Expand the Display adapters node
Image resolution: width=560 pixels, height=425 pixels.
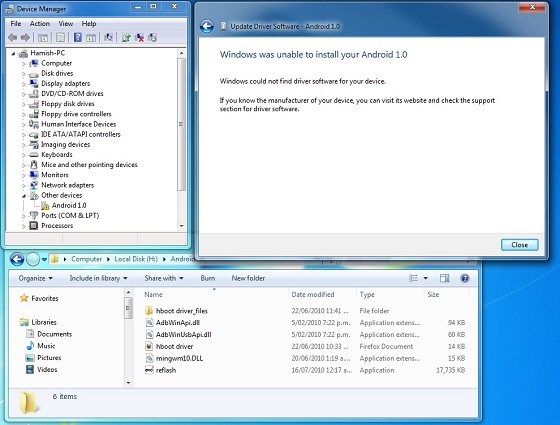pos(24,84)
